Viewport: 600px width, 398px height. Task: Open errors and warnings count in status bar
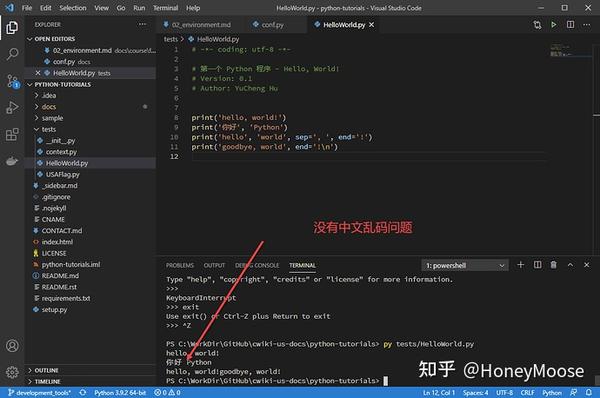[167, 393]
